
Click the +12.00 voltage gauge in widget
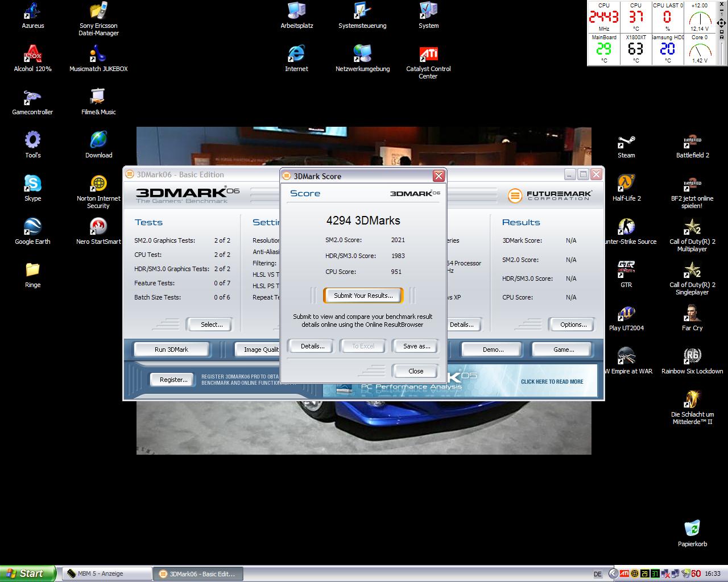click(x=699, y=17)
